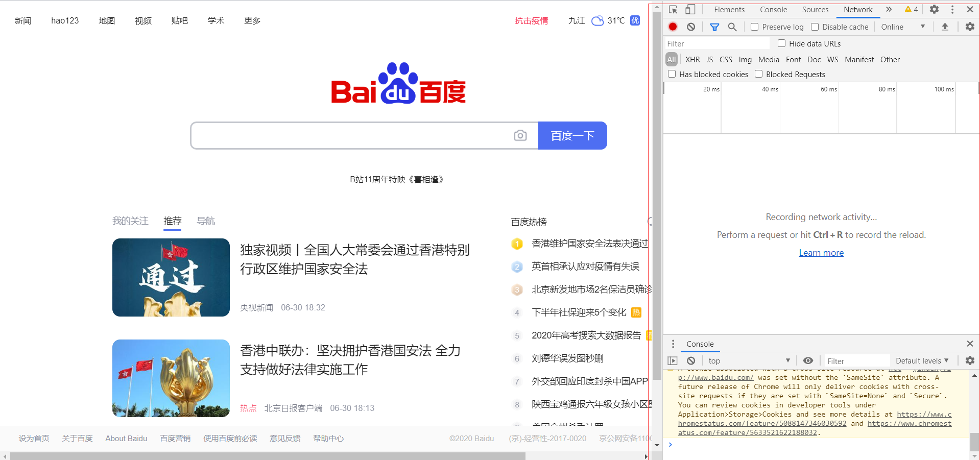
Task: Click the live expression eye icon
Action: tap(808, 361)
